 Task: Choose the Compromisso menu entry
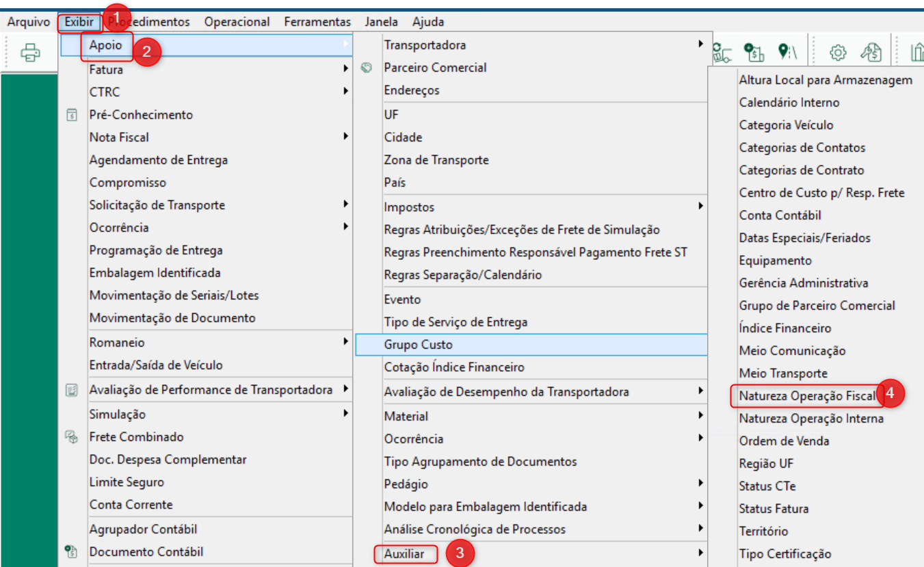[128, 183]
